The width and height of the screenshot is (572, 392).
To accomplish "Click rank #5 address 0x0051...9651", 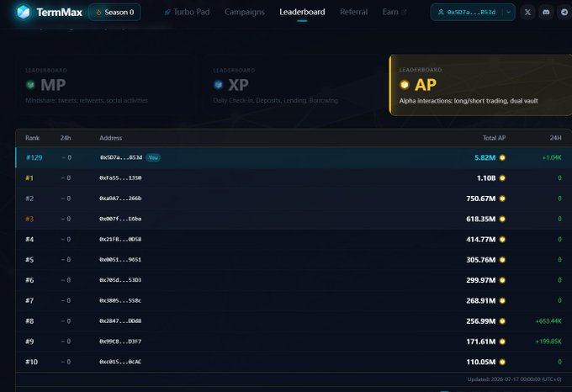I will (120, 260).
